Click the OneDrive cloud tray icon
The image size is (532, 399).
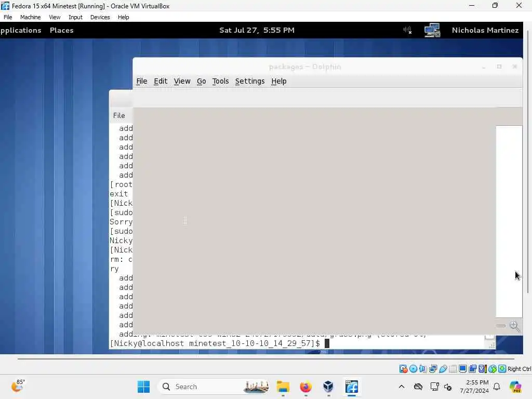point(418,387)
